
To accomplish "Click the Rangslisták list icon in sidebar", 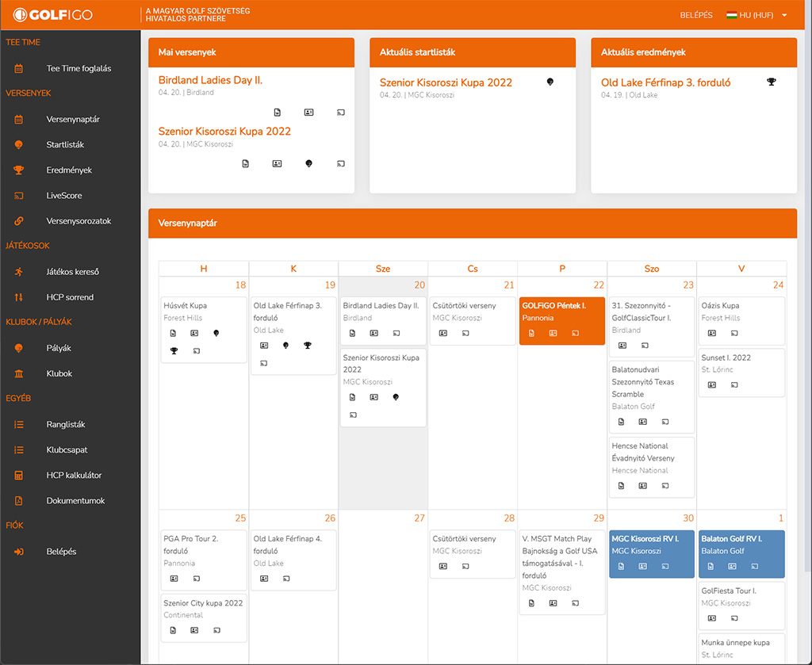I will [x=19, y=424].
